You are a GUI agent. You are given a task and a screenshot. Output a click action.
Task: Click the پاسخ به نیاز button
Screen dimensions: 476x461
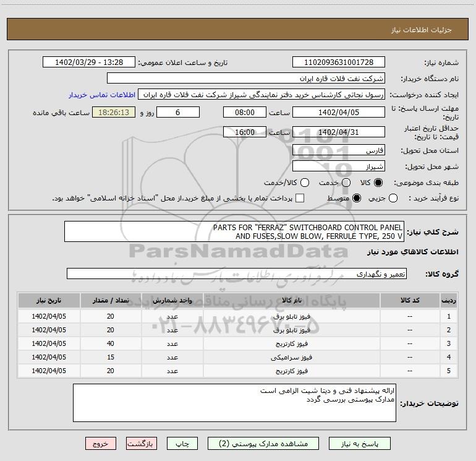tap(359, 444)
